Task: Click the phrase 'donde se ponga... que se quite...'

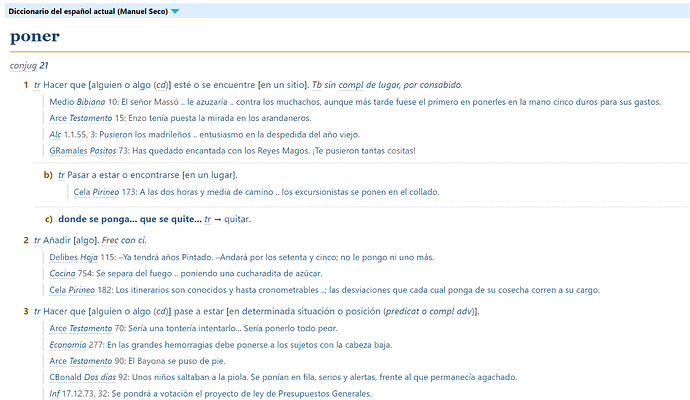Action: pos(130,219)
